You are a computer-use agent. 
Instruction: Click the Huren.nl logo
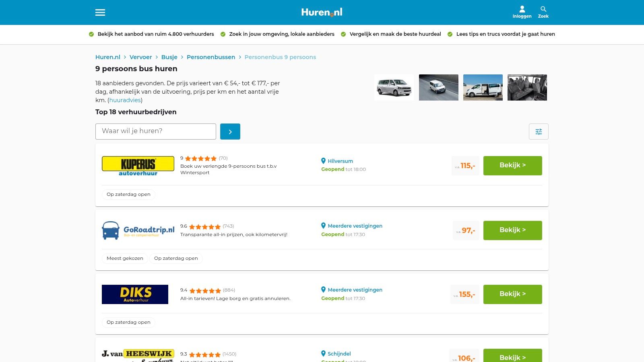(x=322, y=12)
